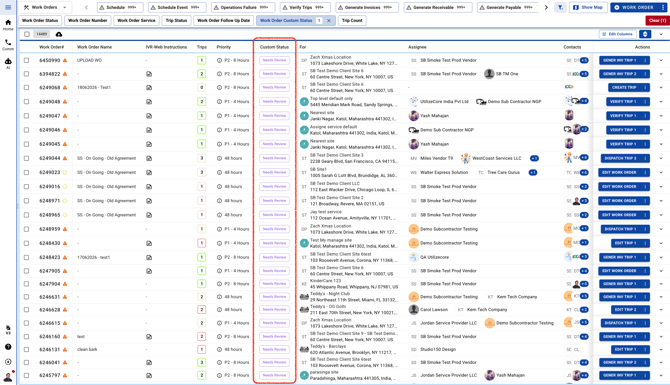This screenshot has height=385, width=670.
Task: Check the row for work order 6249068
Action: tap(26, 88)
